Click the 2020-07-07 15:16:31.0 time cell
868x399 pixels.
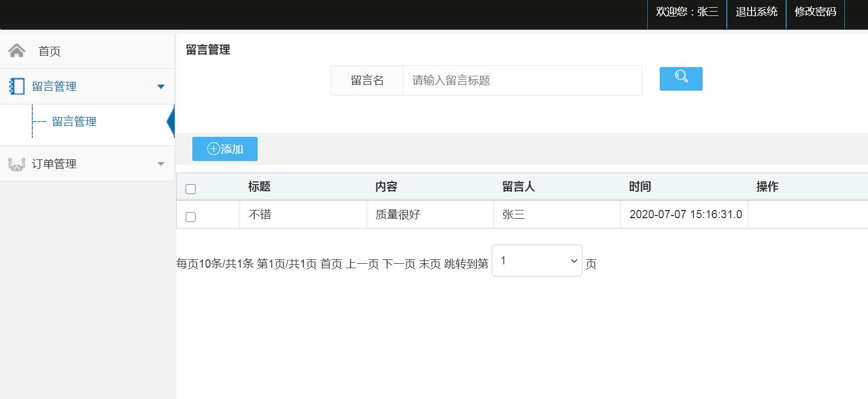[x=686, y=214]
